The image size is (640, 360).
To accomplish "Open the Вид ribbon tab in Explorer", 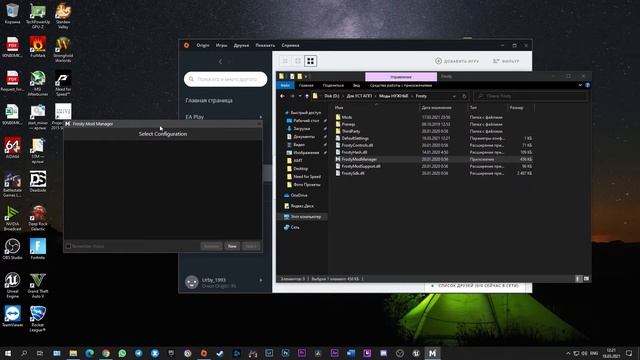I will (356, 85).
